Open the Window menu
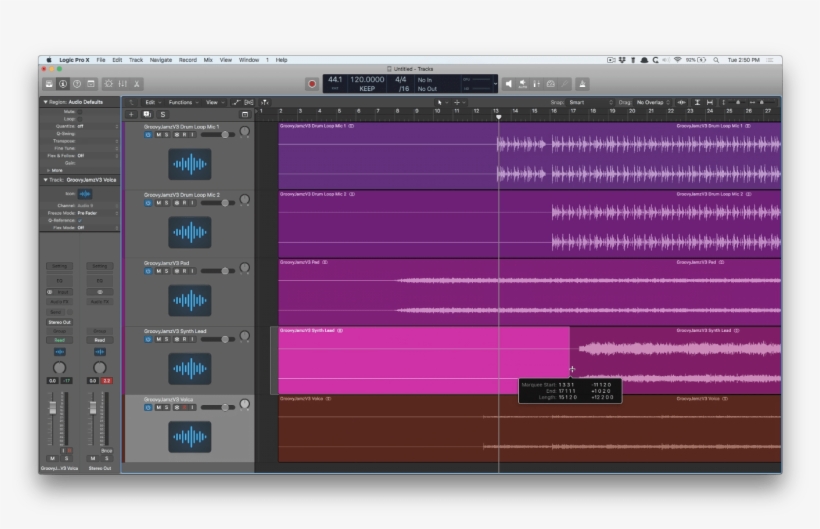 coord(249,60)
